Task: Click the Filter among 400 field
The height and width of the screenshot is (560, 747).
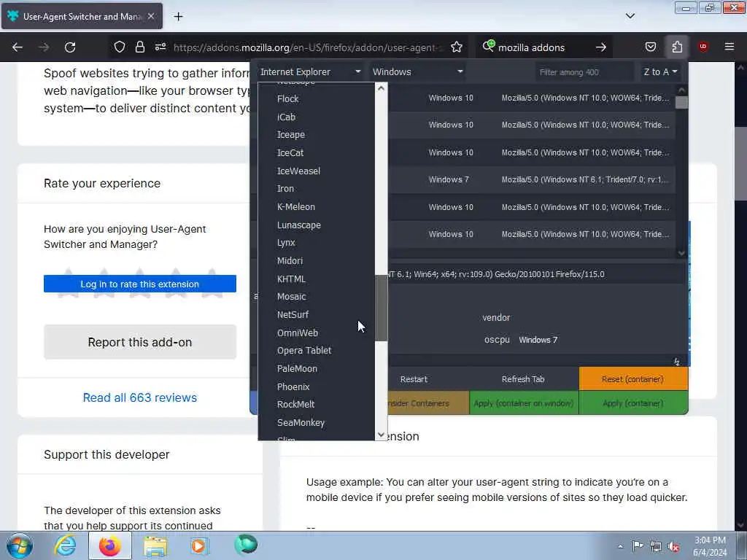Action: pyautogui.click(x=584, y=72)
